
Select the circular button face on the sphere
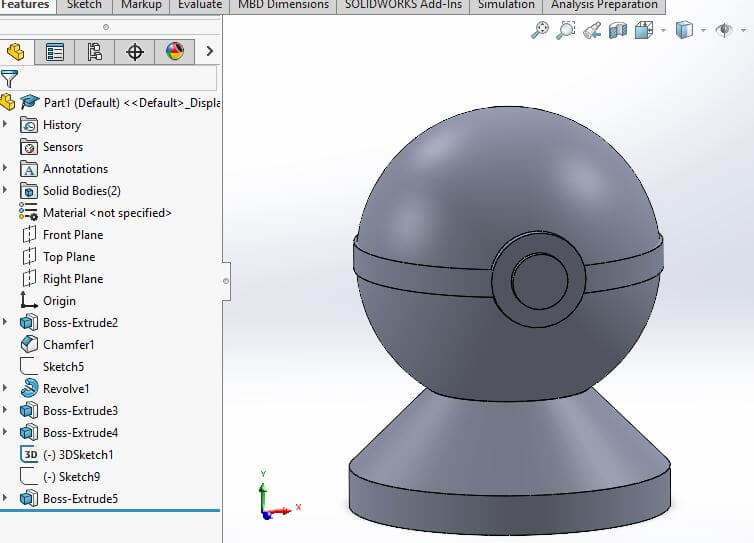point(540,281)
